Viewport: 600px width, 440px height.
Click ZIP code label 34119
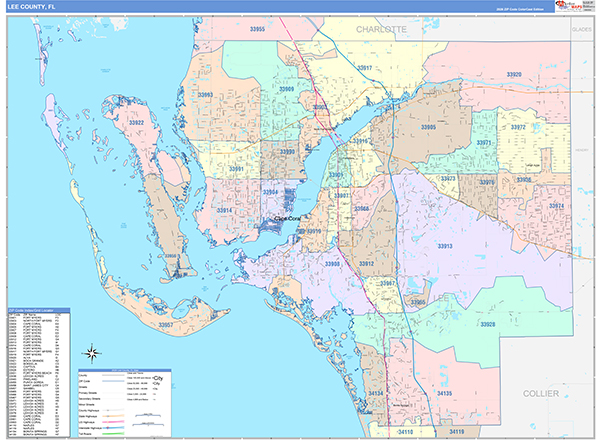pyautogui.click(x=457, y=432)
